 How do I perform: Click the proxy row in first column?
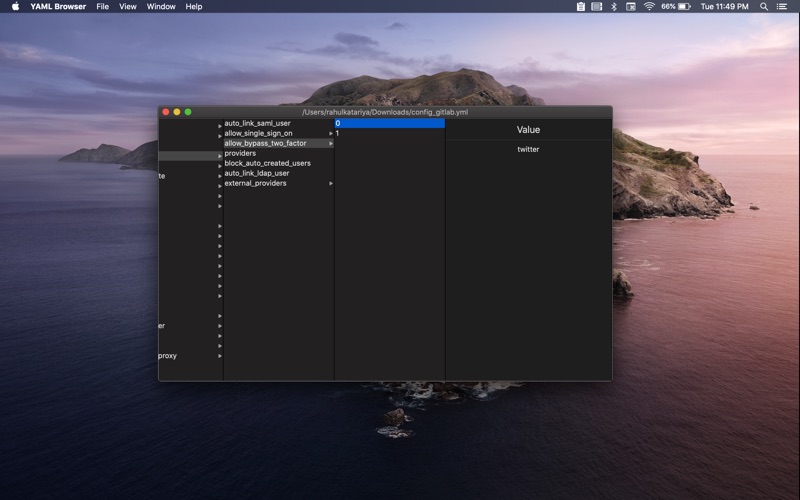(190, 356)
